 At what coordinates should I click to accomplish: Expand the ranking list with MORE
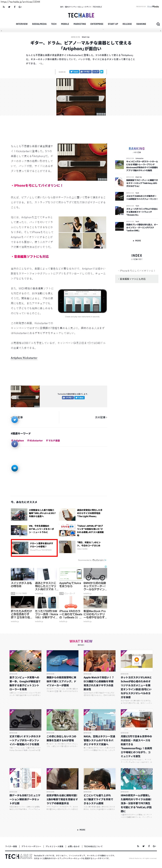click(x=137, y=241)
